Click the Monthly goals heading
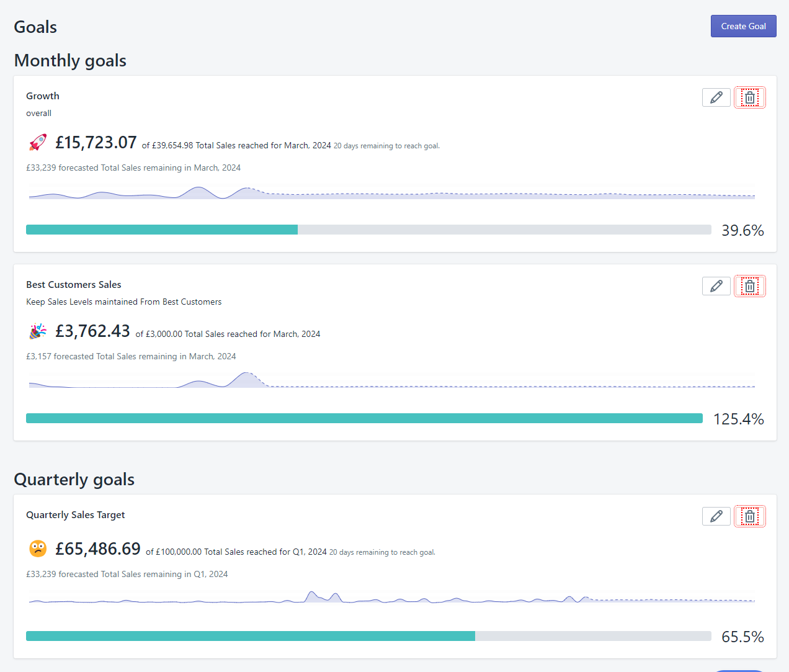This screenshot has height=672, width=789. coord(70,61)
